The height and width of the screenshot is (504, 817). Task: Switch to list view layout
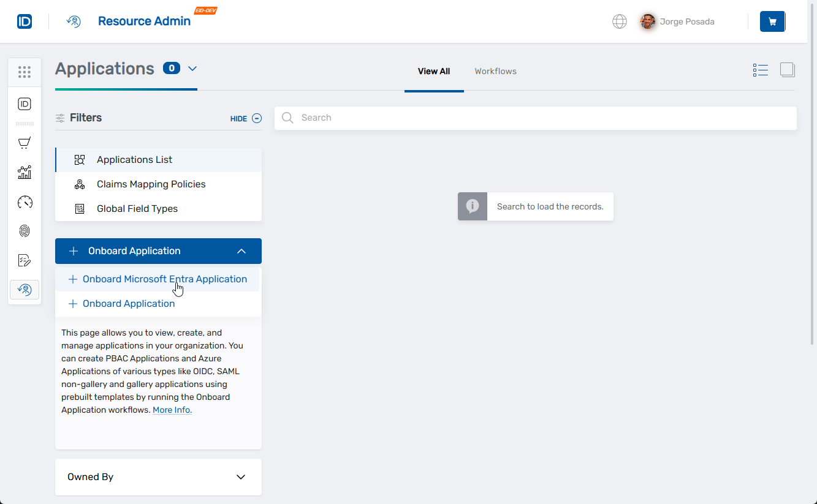[x=760, y=69]
